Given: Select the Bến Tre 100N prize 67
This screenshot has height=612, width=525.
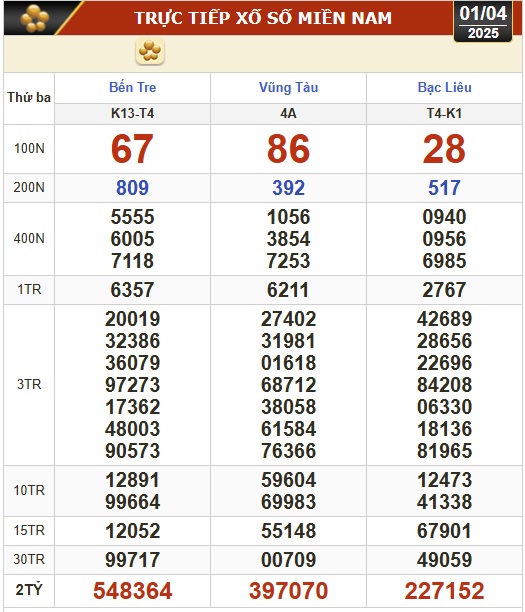Looking at the screenshot, I should (x=132, y=149).
